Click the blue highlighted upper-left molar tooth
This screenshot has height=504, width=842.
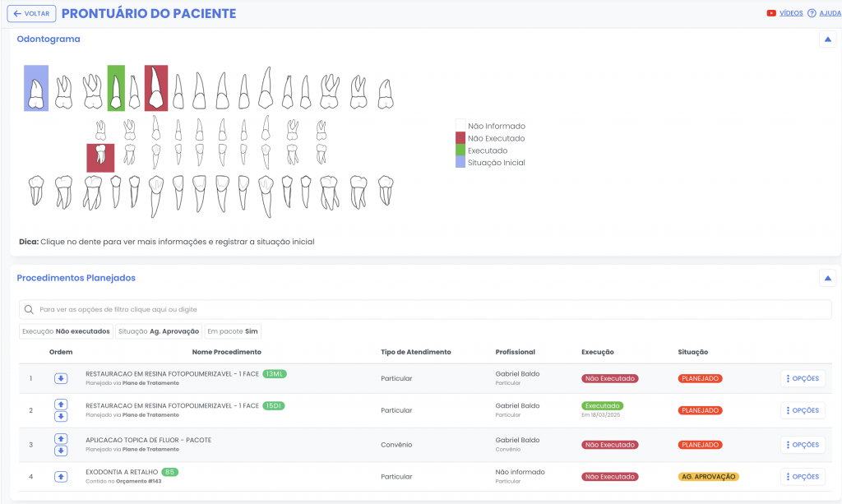click(36, 88)
